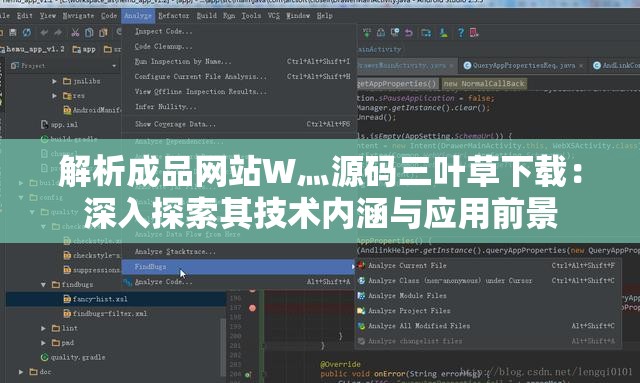Click the Cut scissors icon
Screen dimensions: 640x383
pos(75,33)
